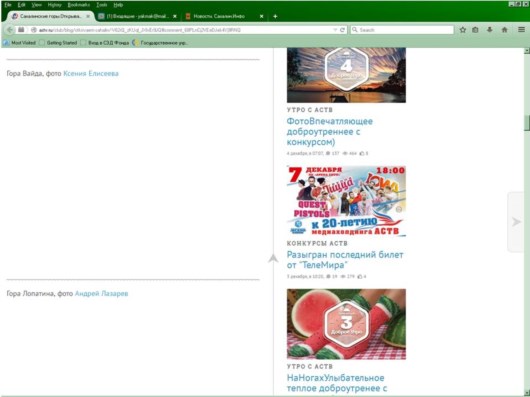The width and height of the screenshot is (530, 397).
Task: Open the Вход в СЭД Фонда bookmark
Action: (105, 43)
